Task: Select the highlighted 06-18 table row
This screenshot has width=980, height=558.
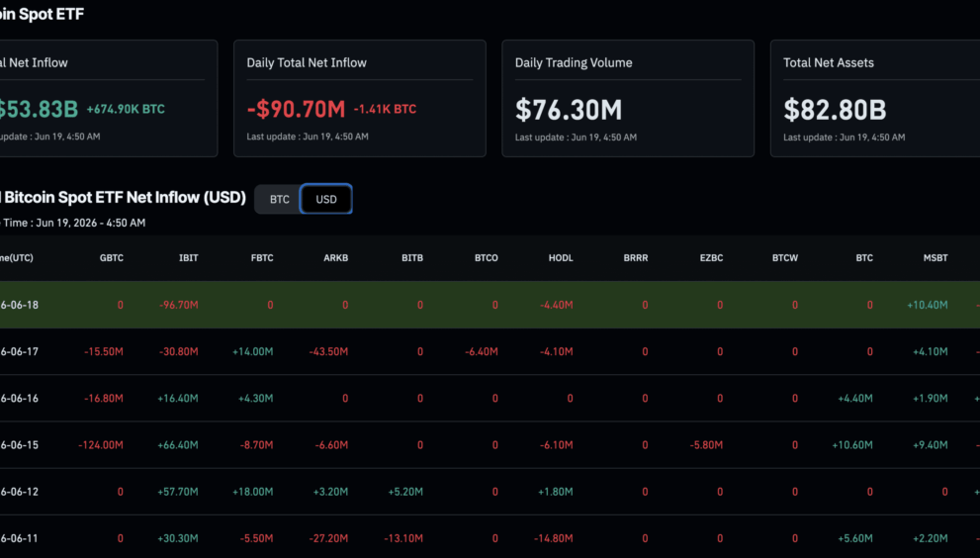Action: click(x=490, y=305)
